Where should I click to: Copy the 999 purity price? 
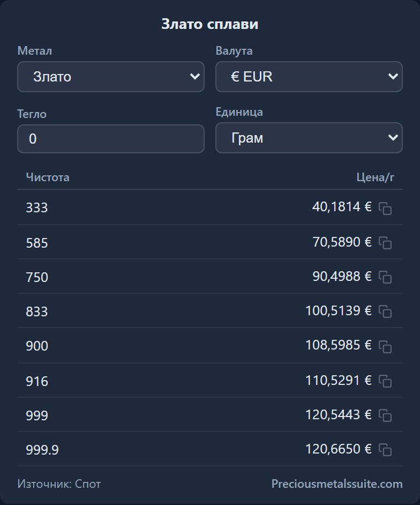pos(385,415)
